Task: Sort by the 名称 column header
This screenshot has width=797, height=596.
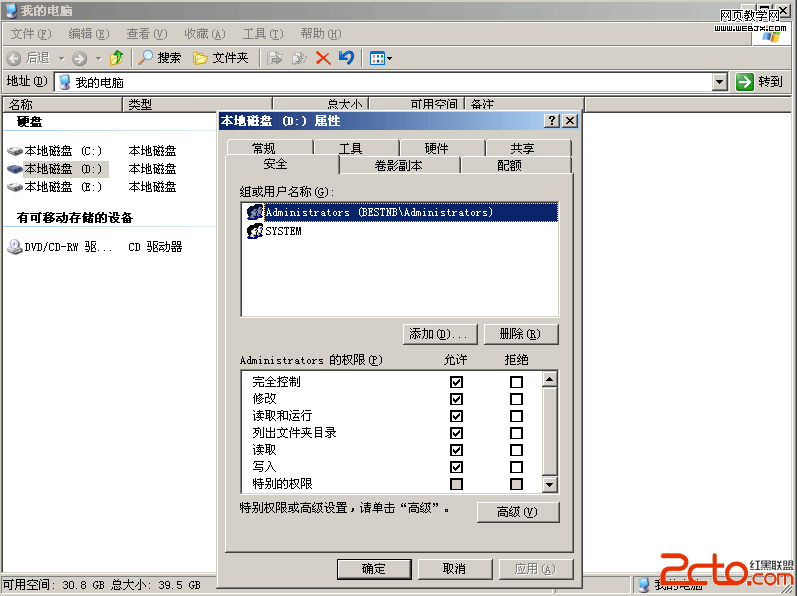Action: pyautogui.click(x=63, y=104)
